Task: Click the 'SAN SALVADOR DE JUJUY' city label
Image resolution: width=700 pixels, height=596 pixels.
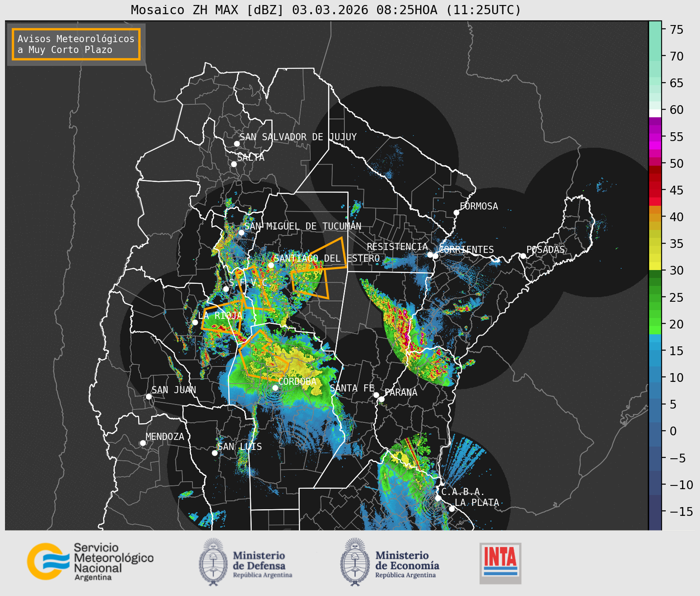Action: [x=298, y=137]
